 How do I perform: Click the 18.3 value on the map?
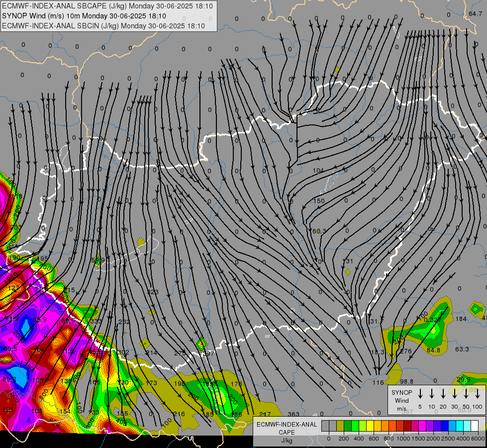click(x=378, y=352)
